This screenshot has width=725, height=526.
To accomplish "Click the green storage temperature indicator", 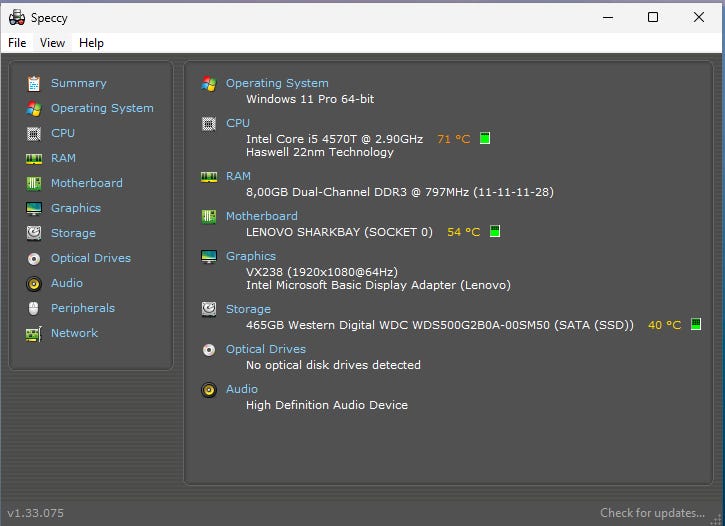I will (x=696, y=325).
